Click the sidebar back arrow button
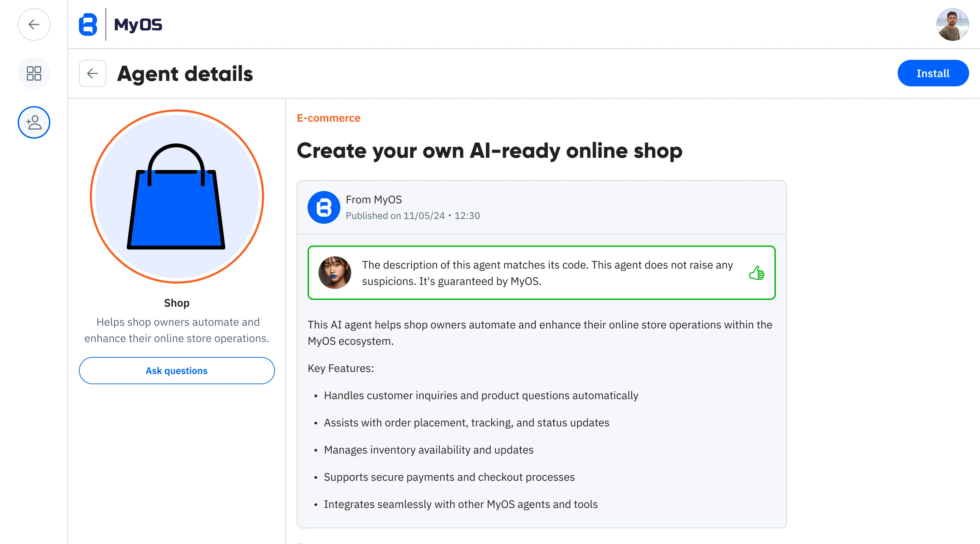The width and height of the screenshot is (980, 544). pos(34,25)
